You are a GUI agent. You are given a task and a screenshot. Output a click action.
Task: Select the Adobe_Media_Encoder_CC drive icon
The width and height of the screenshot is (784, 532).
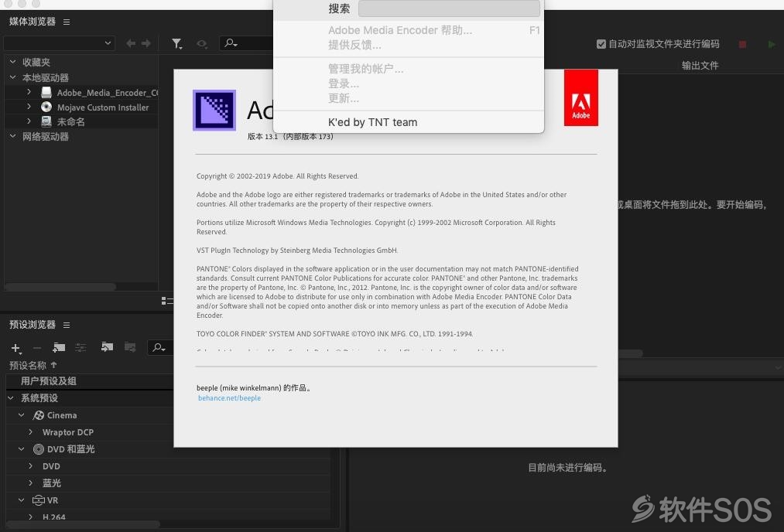click(x=46, y=93)
